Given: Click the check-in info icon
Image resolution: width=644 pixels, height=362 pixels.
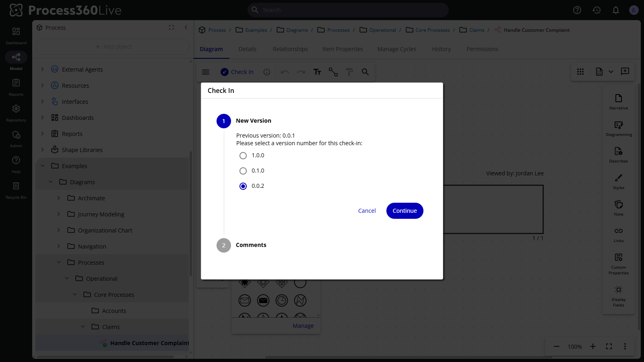Looking at the screenshot, I should click(x=267, y=72).
